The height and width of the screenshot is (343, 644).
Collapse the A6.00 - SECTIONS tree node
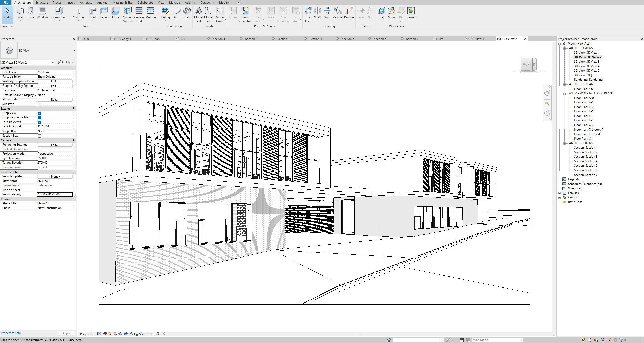564,143
